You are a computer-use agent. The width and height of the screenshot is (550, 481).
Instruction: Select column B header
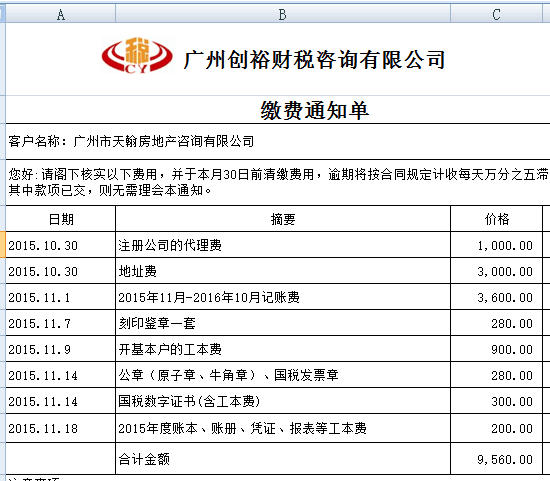tap(283, 14)
